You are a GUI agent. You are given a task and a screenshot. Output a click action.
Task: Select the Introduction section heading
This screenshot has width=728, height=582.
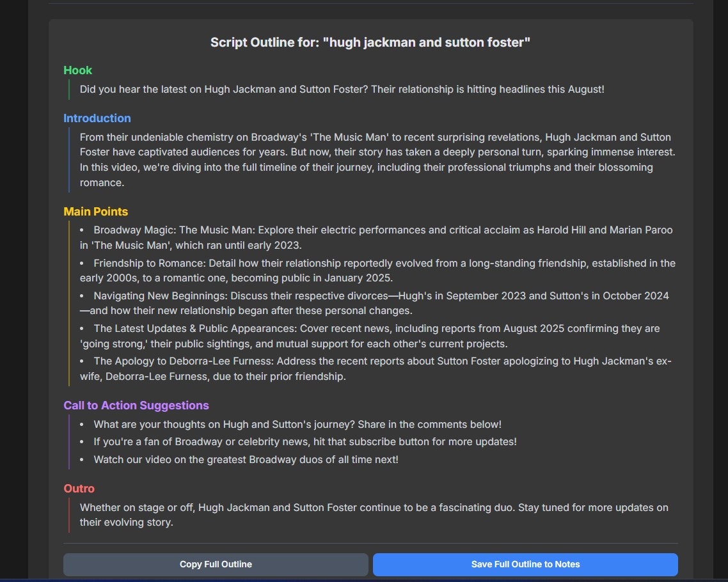click(97, 118)
